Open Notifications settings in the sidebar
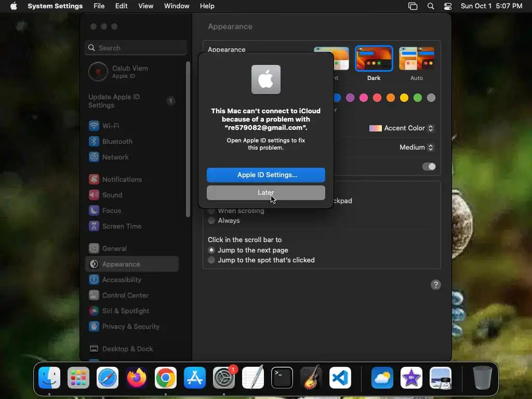Screen dimensions: 532x399 click(132, 179)
